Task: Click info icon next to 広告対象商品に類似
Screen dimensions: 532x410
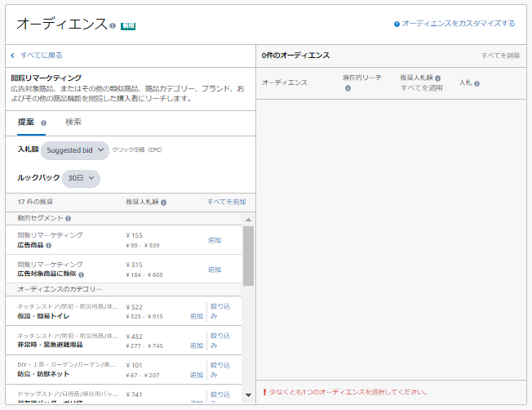Action: (x=81, y=274)
